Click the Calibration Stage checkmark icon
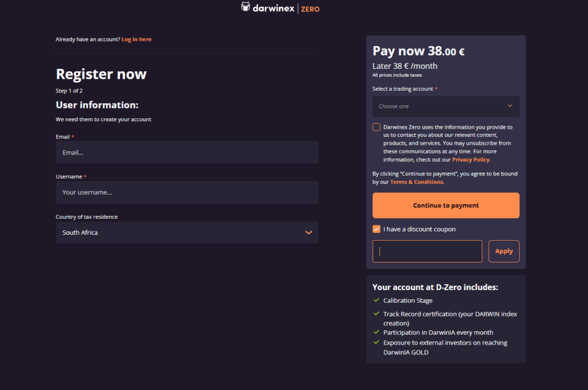 (x=376, y=300)
